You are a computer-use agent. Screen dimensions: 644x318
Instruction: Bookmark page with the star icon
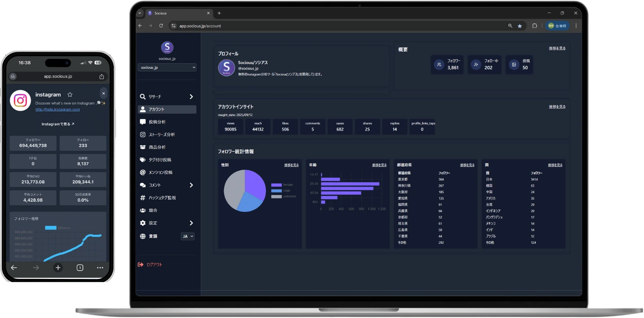click(520, 26)
